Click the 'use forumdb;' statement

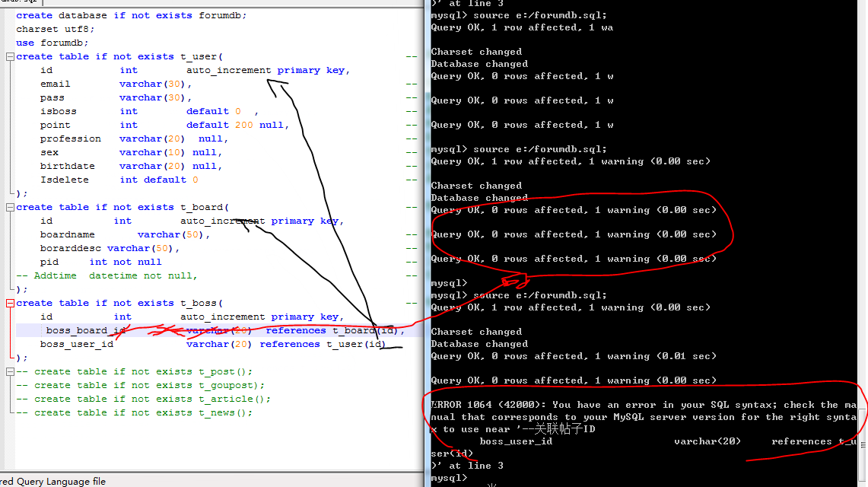[x=52, y=43]
